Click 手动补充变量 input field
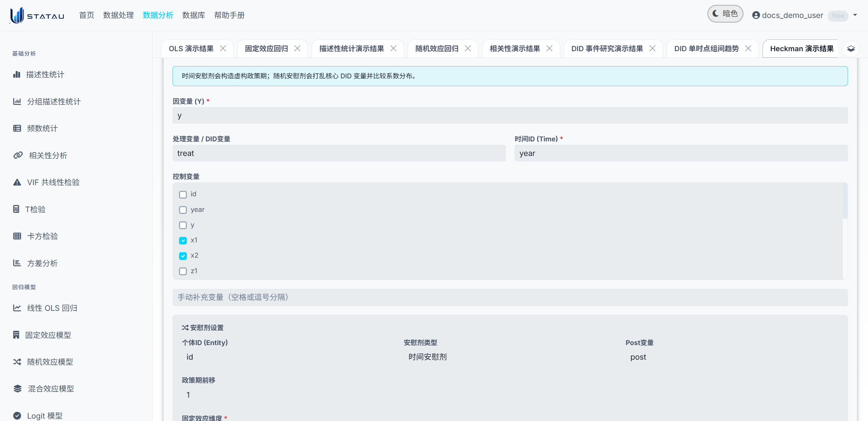This screenshot has width=868, height=421. click(510, 297)
